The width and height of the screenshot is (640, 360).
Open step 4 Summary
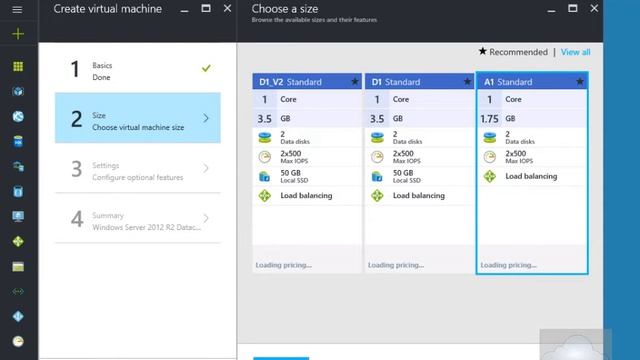pos(138,218)
